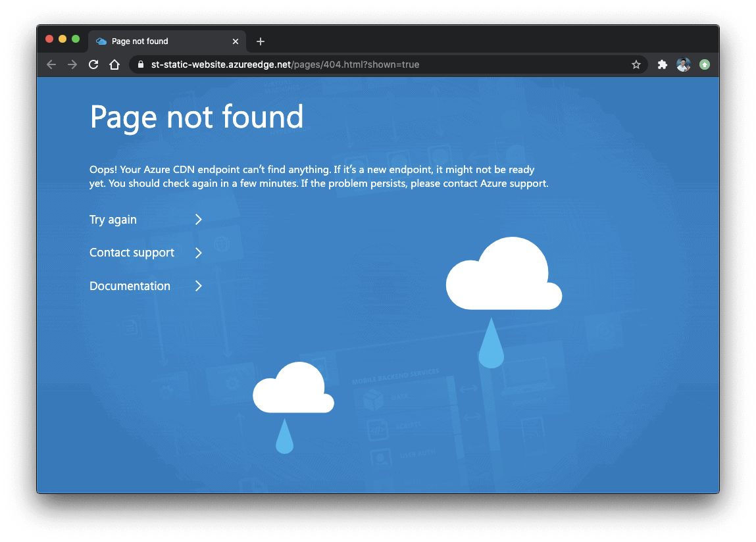Open the browser home page

(x=114, y=64)
